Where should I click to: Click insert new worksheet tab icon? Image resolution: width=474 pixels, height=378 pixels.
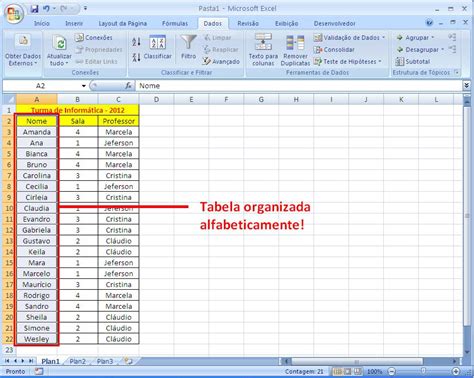point(128,361)
